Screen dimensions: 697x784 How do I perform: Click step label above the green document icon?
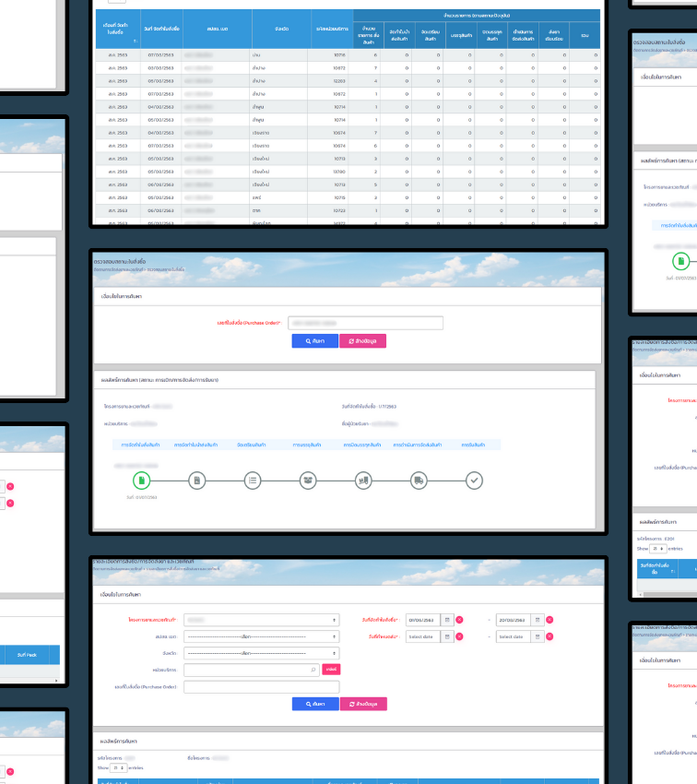coord(140,445)
